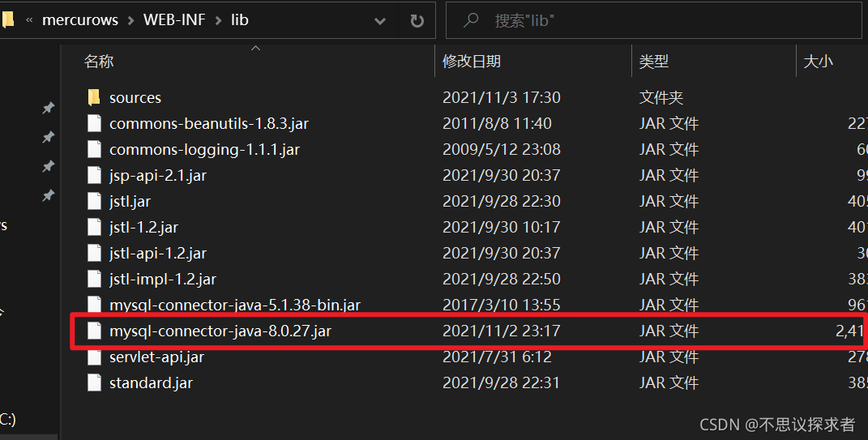Click date 2011/8/8 11:40
This screenshot has width=868, height=440.
497,123
